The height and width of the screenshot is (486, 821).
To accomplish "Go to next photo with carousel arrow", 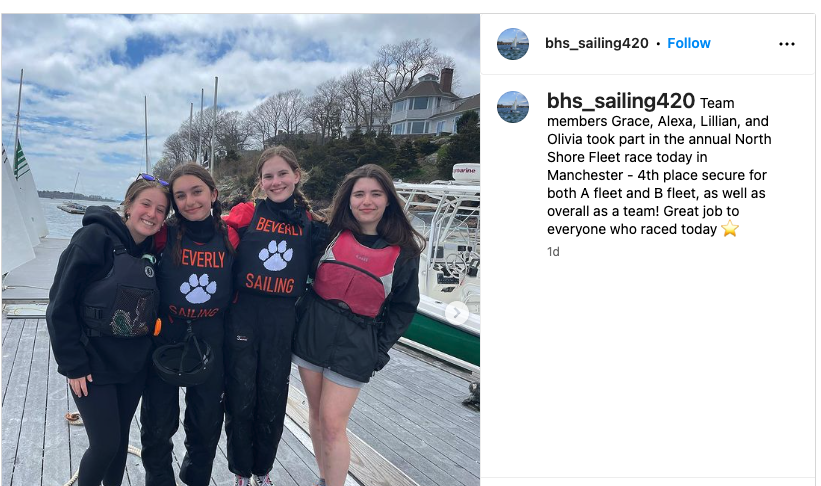I will point(457,313).
